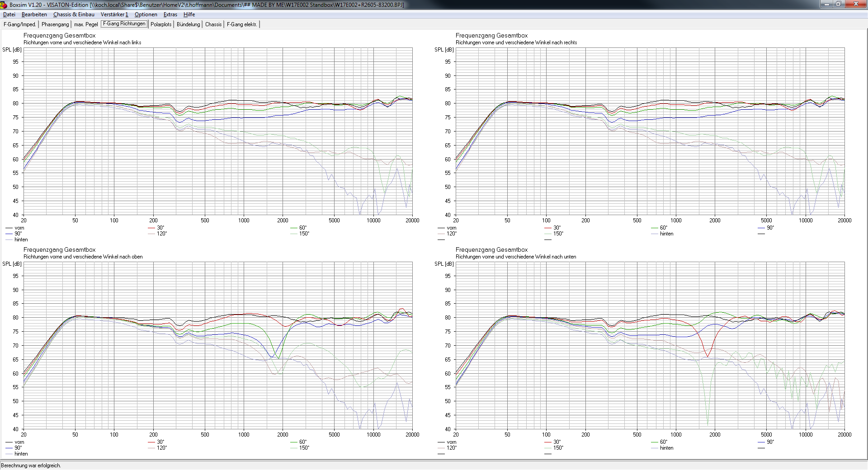Switch to the F-Gang/Imped. tab

[x=20, y=24]
